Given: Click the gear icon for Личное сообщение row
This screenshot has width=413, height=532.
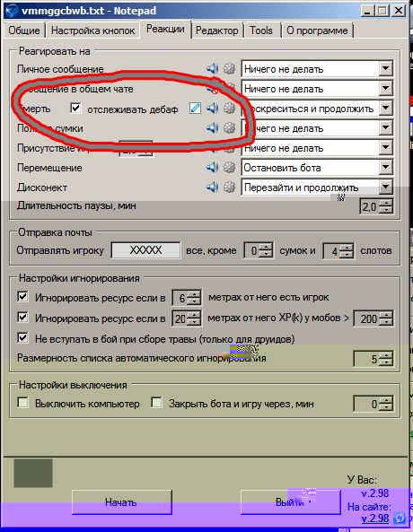Looking at the screenshot, I should 230,69.
